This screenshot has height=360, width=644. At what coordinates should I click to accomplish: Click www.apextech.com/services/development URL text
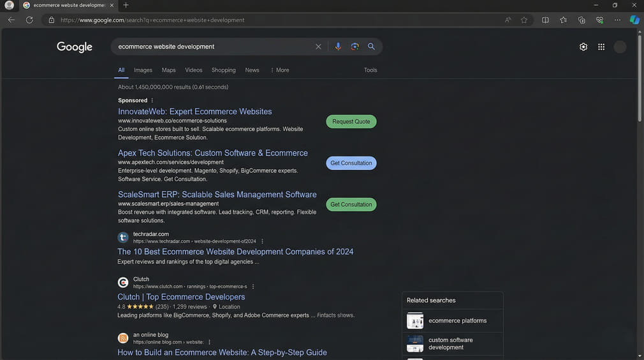pyautogui.click(x=170, y=162)
